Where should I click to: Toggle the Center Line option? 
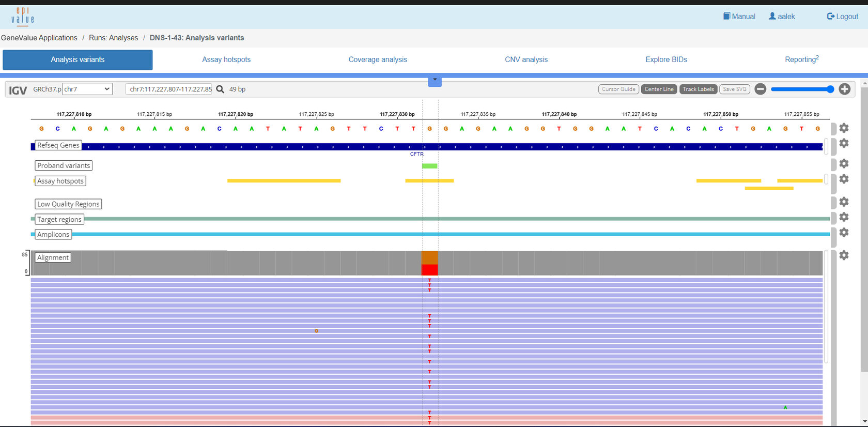coord(659,89)
